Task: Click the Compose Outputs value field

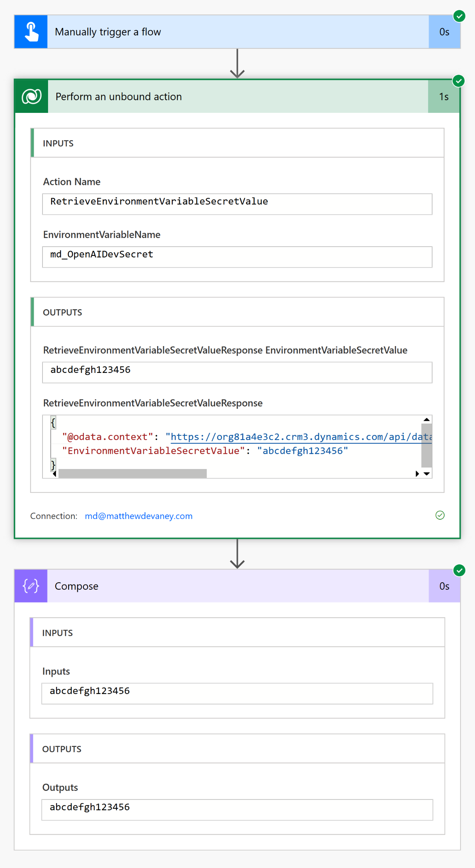Action: [x=237, y=810]
